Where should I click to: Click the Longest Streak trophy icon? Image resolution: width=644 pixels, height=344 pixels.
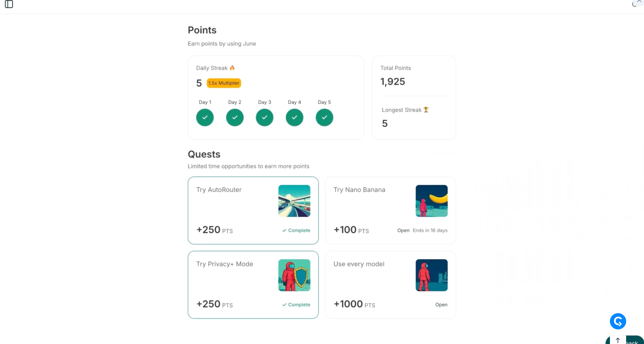coord(426,110)
